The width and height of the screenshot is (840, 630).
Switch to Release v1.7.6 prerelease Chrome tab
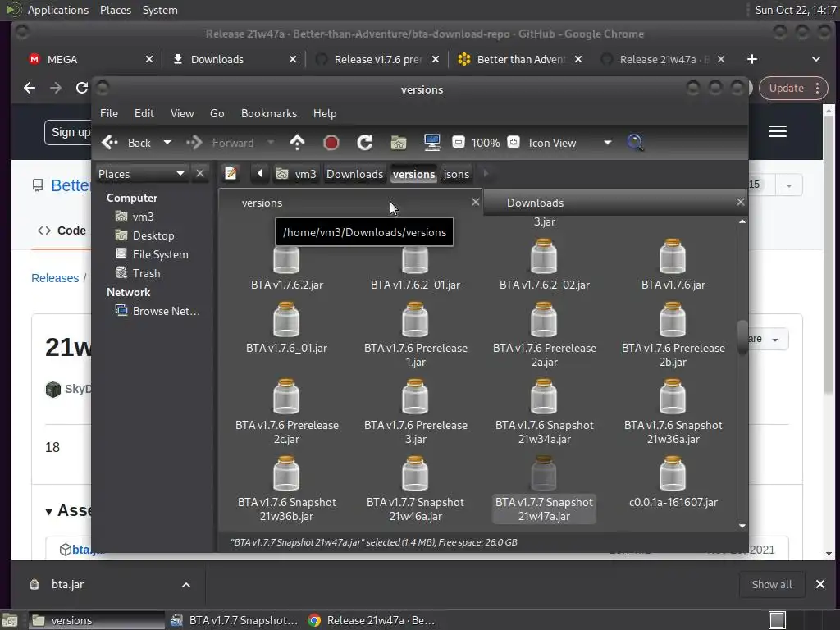pyautogui.click(x=377, y=59)
